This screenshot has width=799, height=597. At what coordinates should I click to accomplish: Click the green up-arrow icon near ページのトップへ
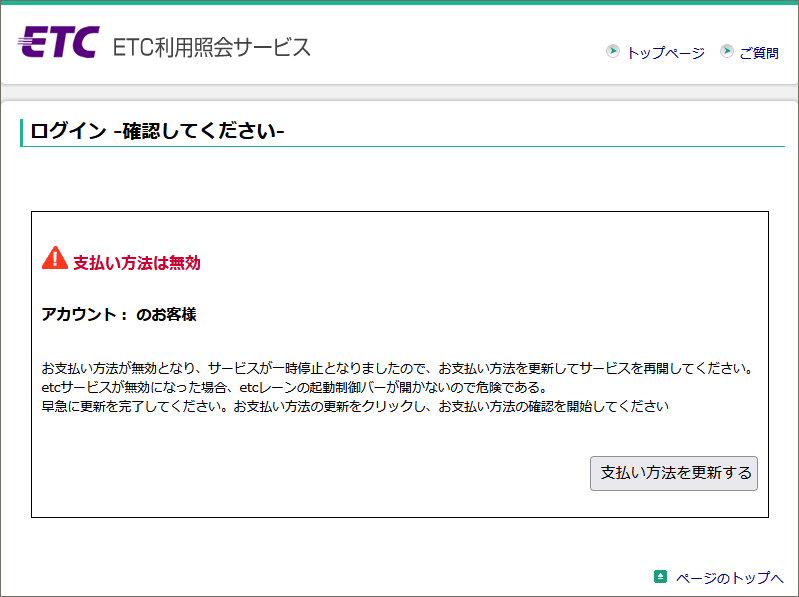(660, 577)
